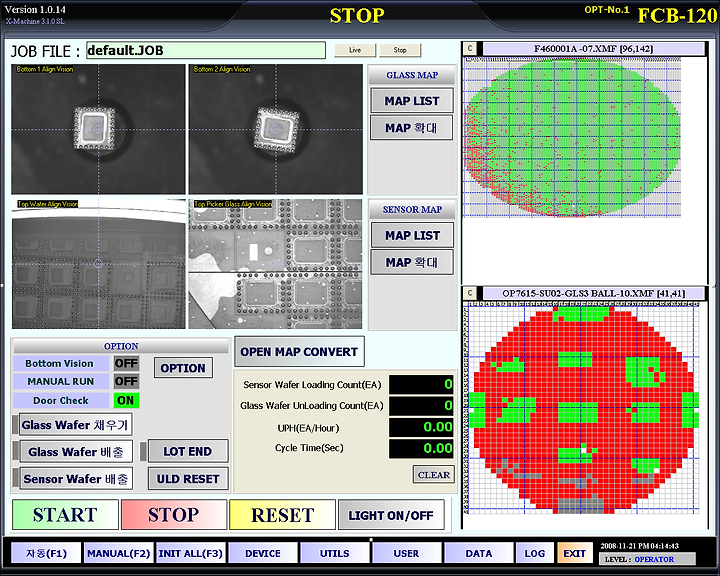Click Glass Wafer 채우기 button
This screenshot has height=576, width=720.
pos(76,424)
